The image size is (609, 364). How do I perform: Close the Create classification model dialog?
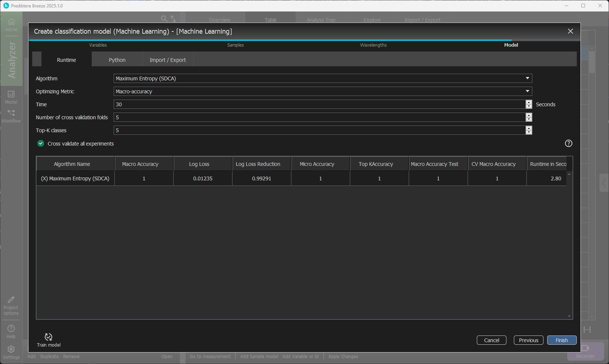(570, 31)
